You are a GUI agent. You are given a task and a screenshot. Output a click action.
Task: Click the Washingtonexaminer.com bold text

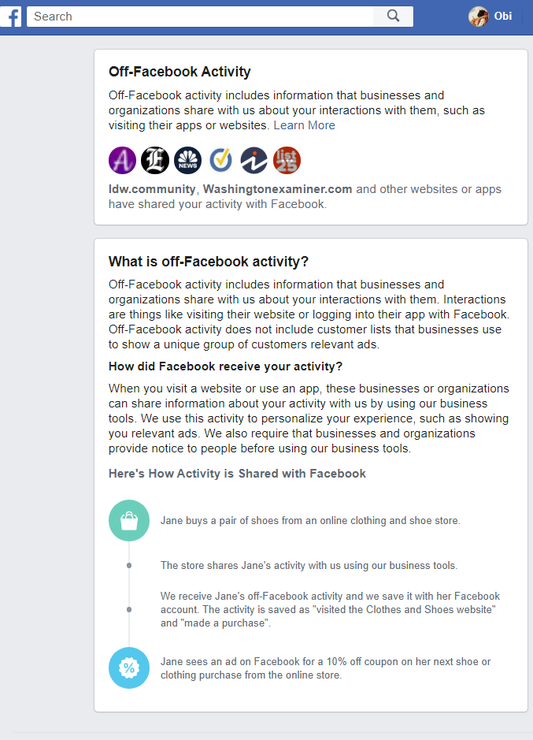[x=278, y=189]
